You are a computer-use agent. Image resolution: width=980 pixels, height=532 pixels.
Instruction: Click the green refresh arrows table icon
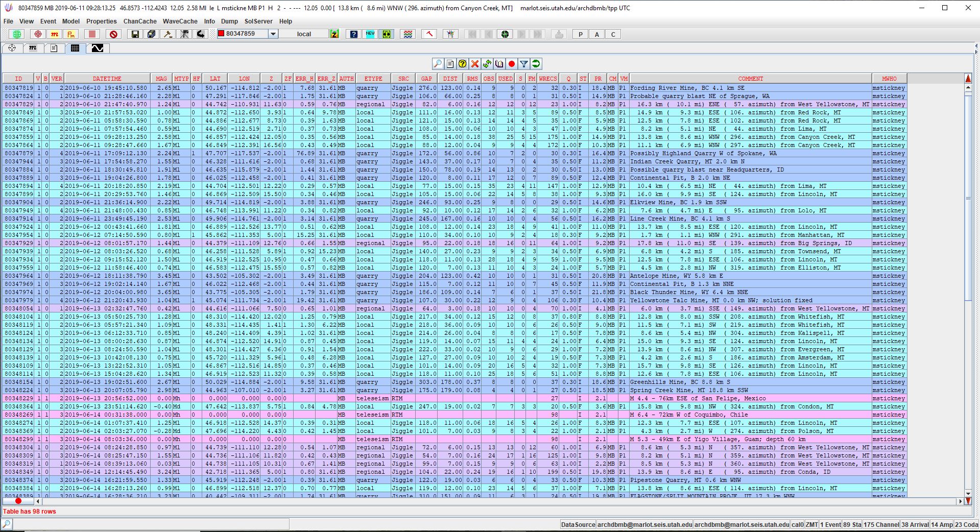pyautogui.click(x=487, y=64)
